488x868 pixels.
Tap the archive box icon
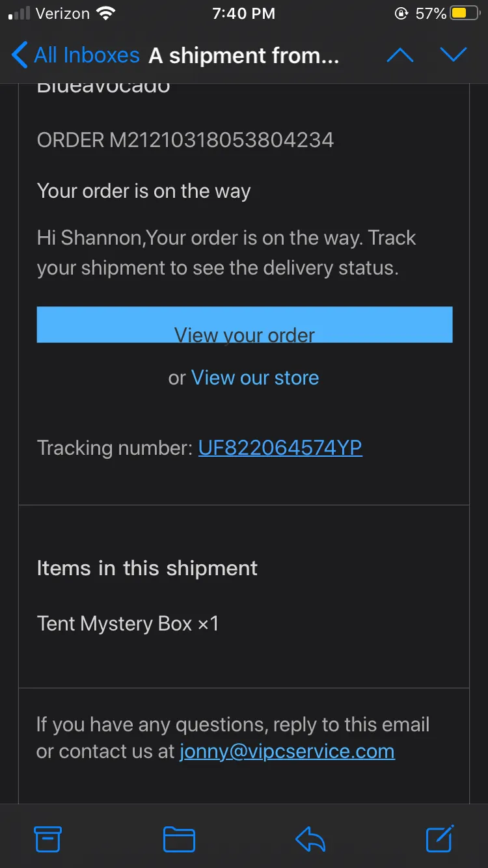(47, 839)
